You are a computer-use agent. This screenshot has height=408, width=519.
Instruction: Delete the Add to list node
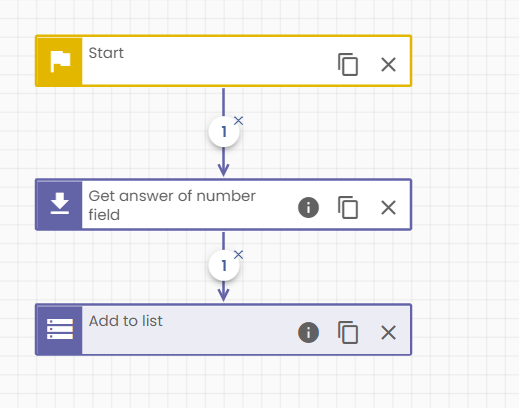[388, 332]
